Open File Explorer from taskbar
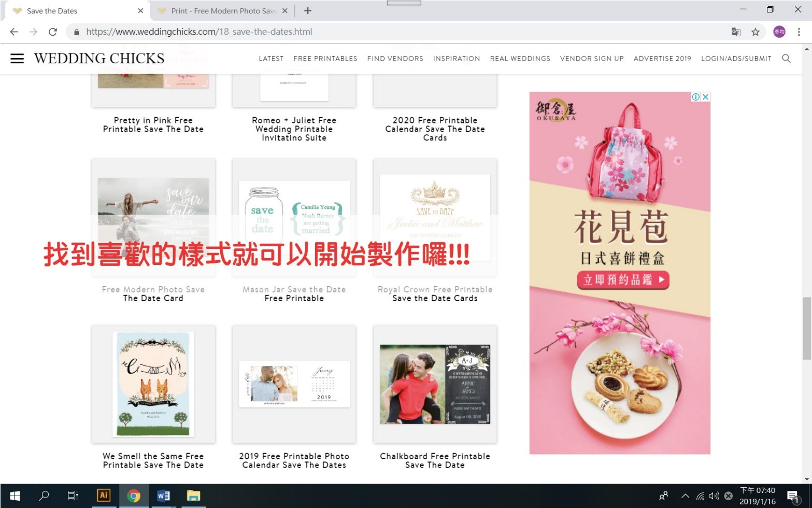The height and width of the screenshot is (508, 812). tap(193, 496)
